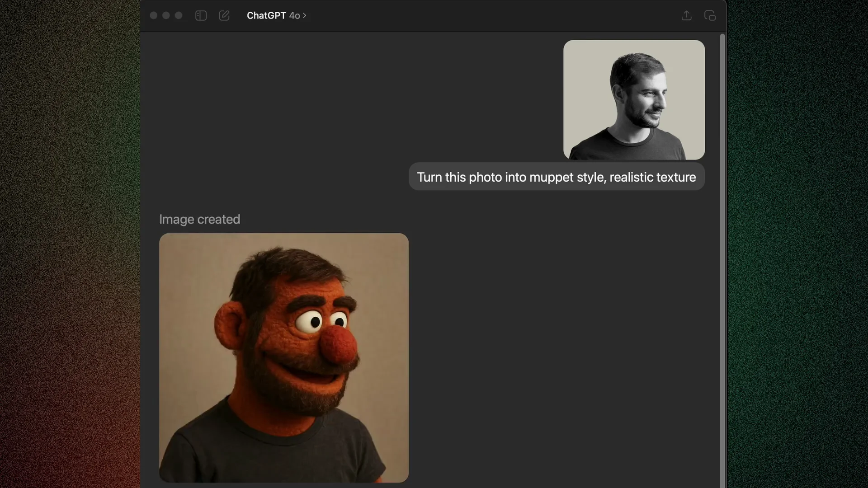This screenshot has height=488, width=868.
Task: Click the ChatGPT title in the header bar
Action: [266, 15]
